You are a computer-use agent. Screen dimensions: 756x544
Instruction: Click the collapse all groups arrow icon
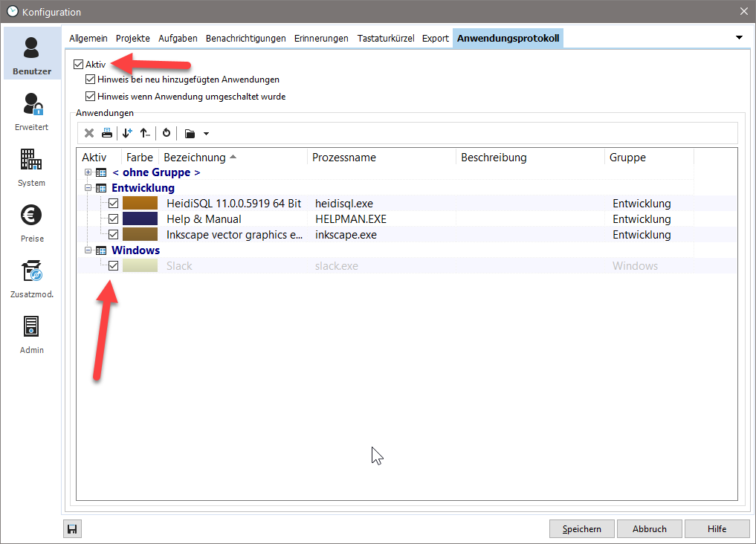145,133
